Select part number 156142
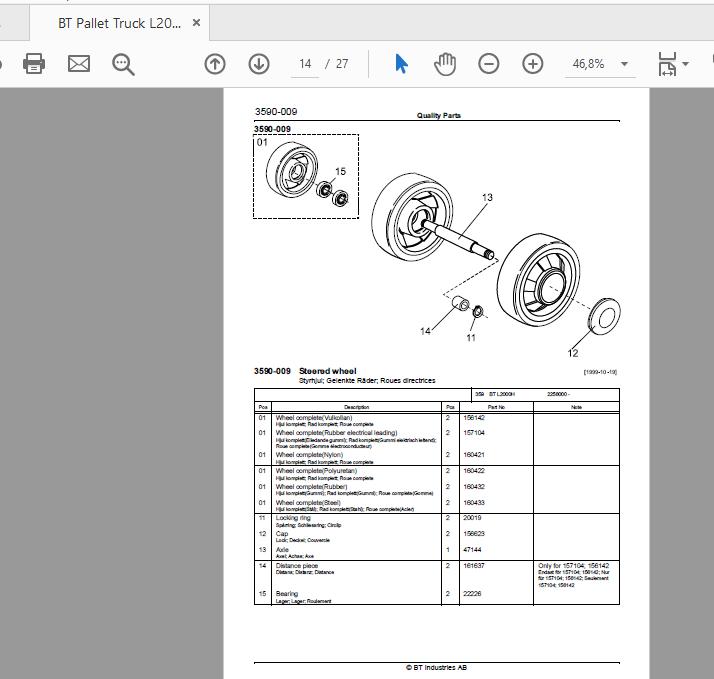Screen dimensions: 714x679 [x=474, y=418]
